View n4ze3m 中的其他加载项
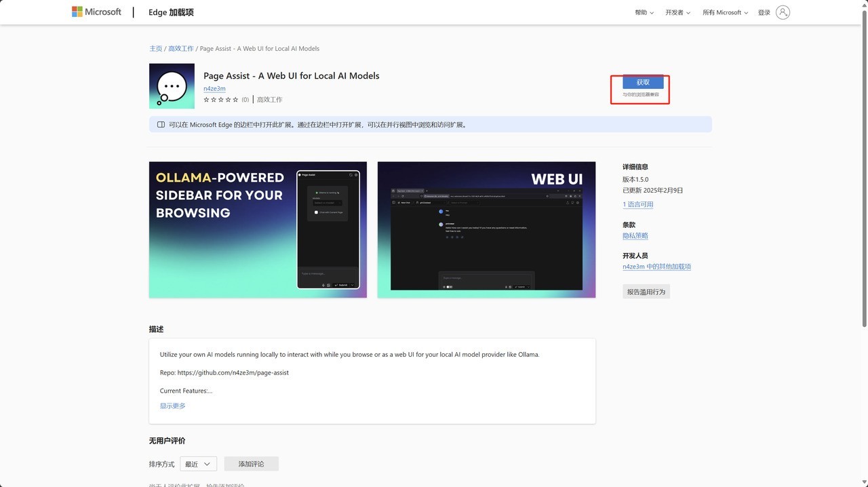The width and height of the screenshot is (868, 487). pyautogui.click(x=656, y=267)
